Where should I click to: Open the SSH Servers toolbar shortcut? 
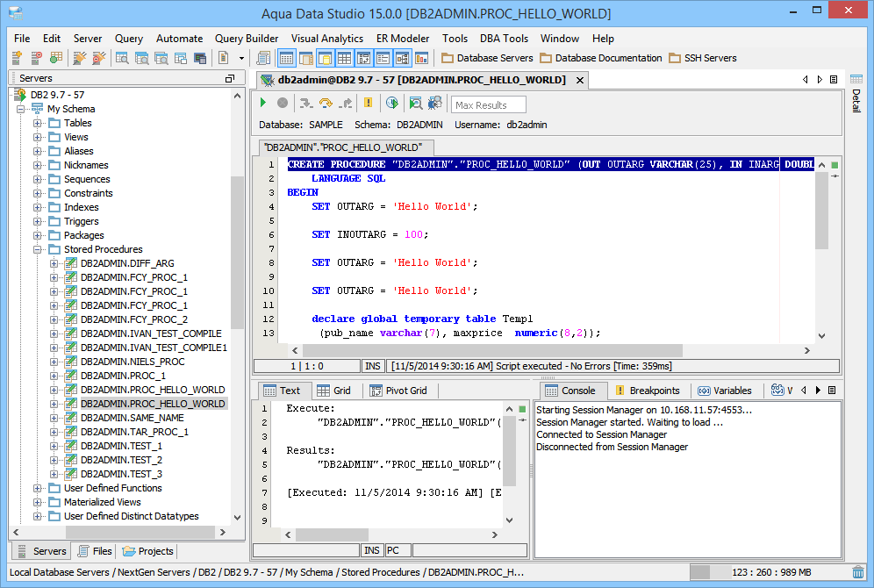[x=703, y=58]
